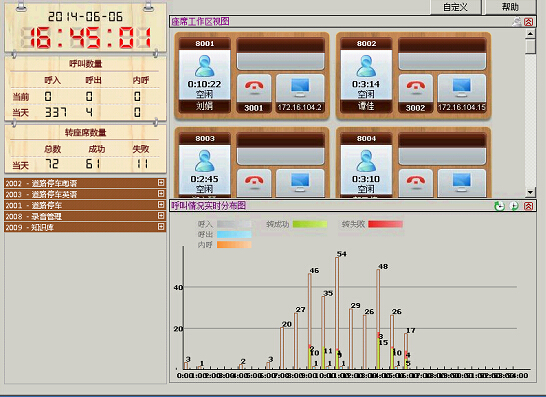The image size is (546, 397).
Task: Expand the 2008 recording management row
Action: click(161, 216)
